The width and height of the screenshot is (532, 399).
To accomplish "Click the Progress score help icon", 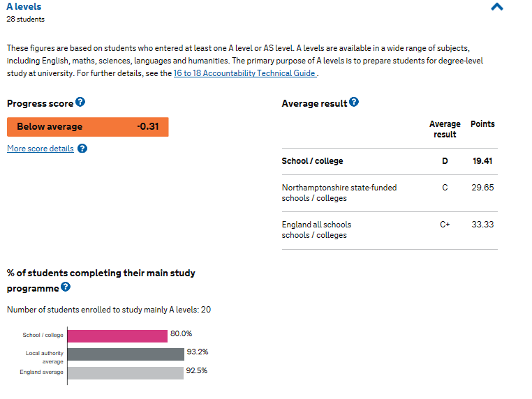I will click(80, 102).
